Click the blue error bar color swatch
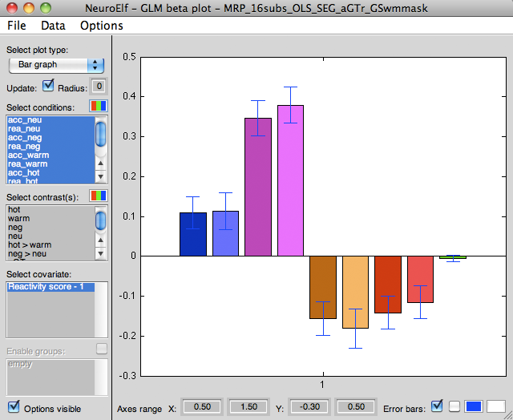 coord(473,407)
